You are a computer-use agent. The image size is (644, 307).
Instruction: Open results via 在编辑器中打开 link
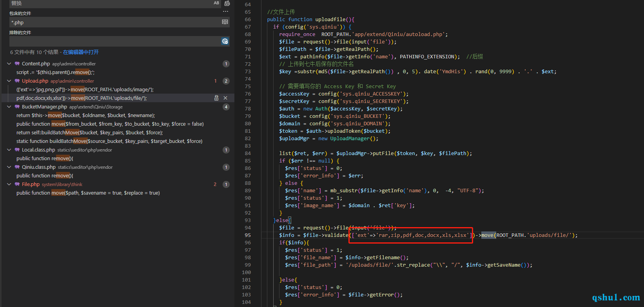[81, 52]
